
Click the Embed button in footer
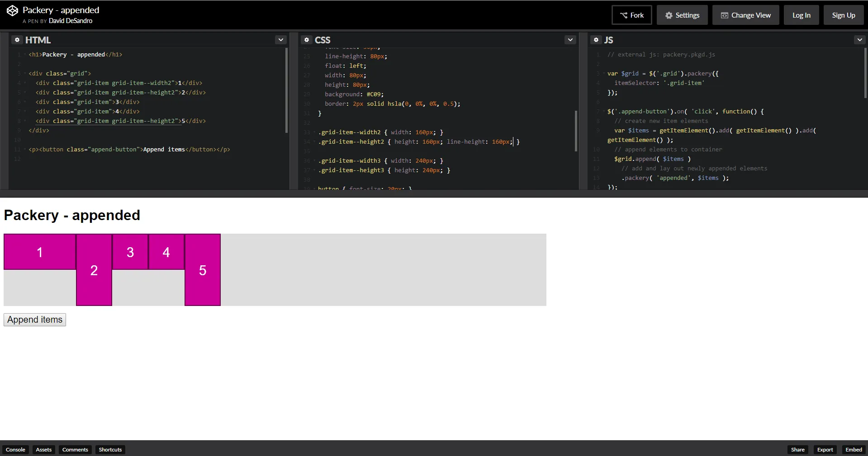854,450
